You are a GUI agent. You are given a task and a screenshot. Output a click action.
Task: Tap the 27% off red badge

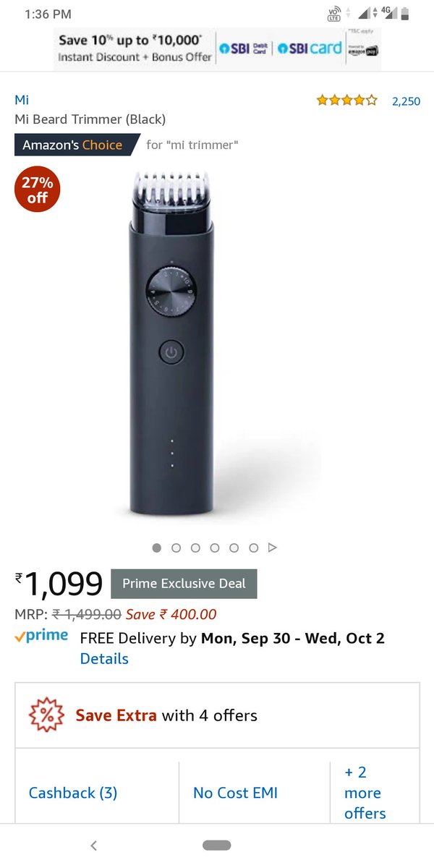click(x=37, y=190)
